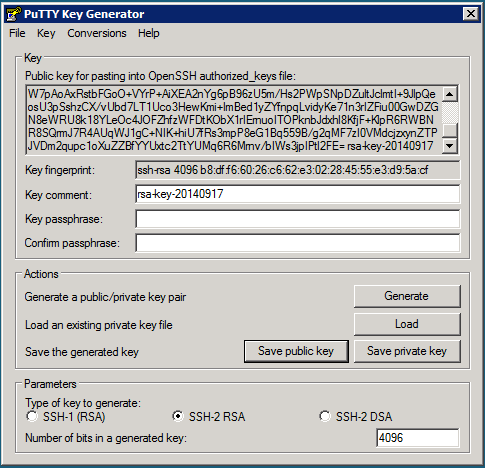Click Save public key button
The height and width of the screenshot is (468, 485).
click(x=296, y=351)
